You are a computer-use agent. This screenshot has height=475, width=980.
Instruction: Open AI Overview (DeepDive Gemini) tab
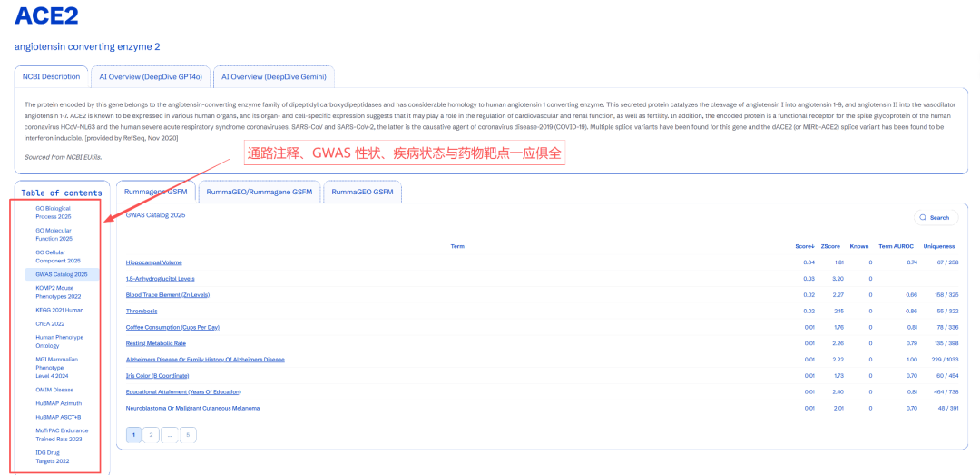point(274,76)
